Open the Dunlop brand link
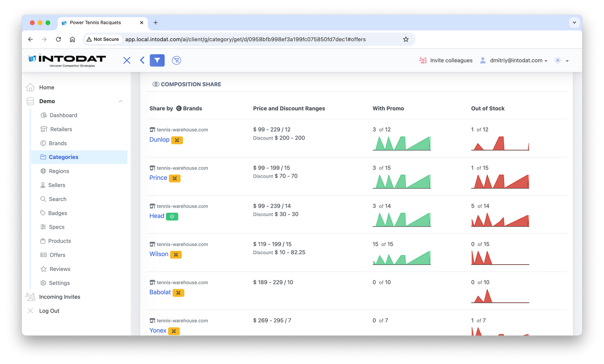 coord(159,139)
